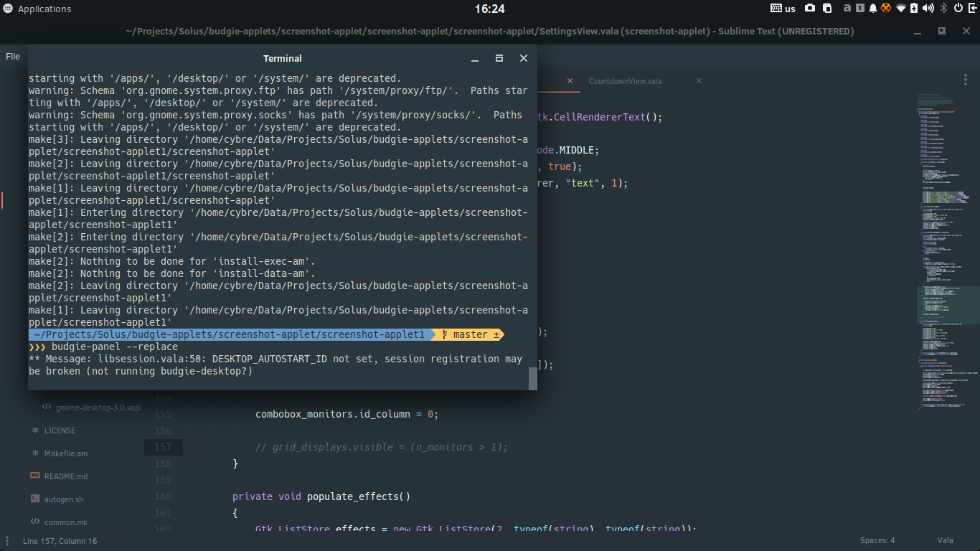Click the battery charging indicator
This screenshot has height=551, width=980.
(x=914, y=9)
